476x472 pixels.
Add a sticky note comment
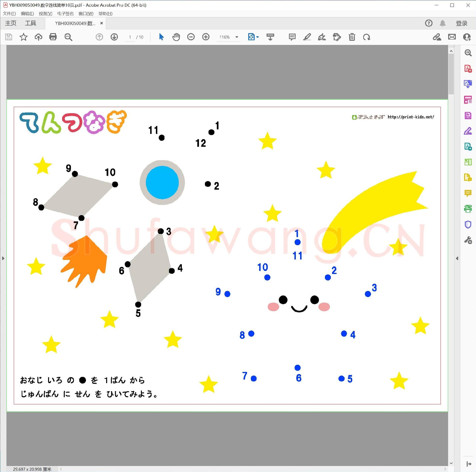click(x=292, y=37)
